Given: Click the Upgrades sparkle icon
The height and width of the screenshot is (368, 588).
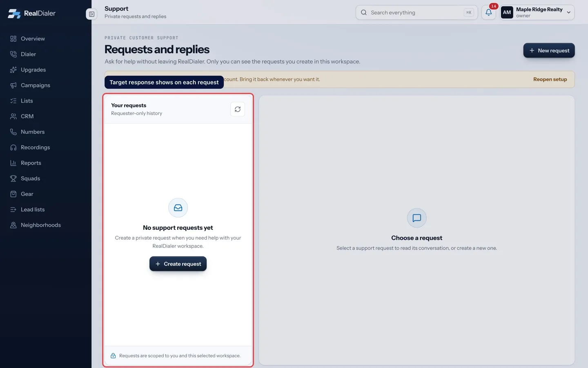Looking at the screenshot, I should [x=13, y=70].
